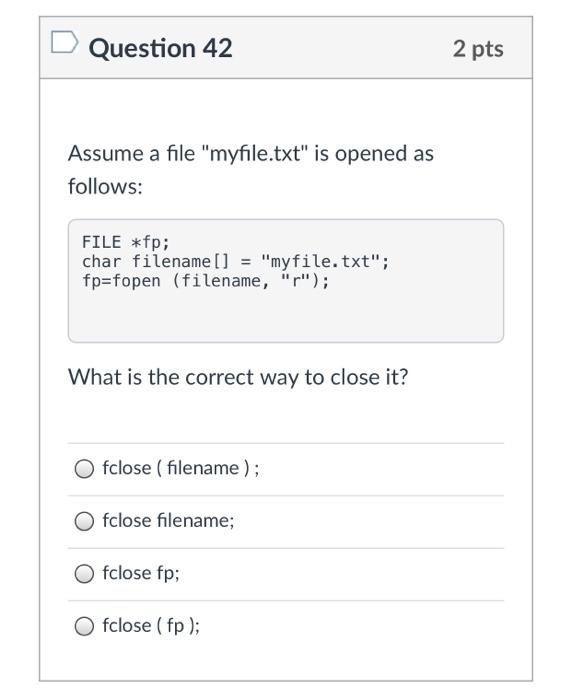Screen dimensions: 572x700
Task: Choose the "fclose filename;" radio button
Action: pos(84,521)
